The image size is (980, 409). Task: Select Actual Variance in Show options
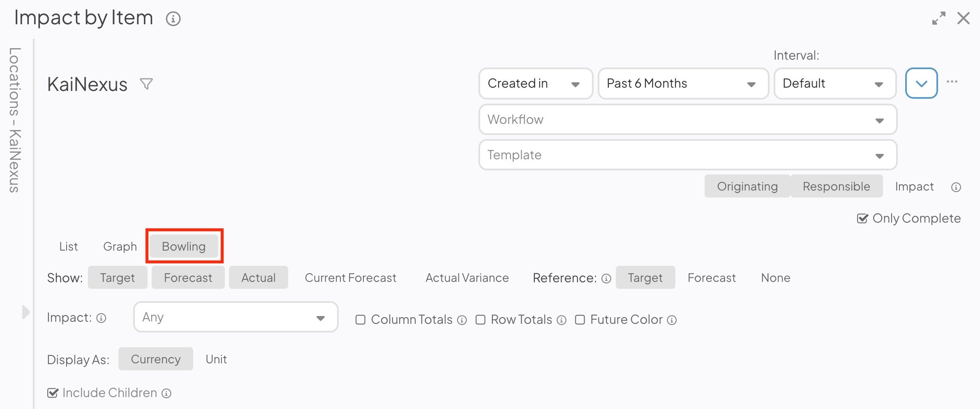coord(467,278)
